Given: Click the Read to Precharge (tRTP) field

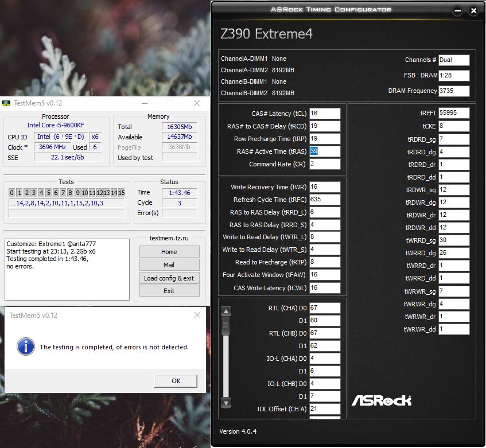Looking at the screenshot, I should 325,262.
